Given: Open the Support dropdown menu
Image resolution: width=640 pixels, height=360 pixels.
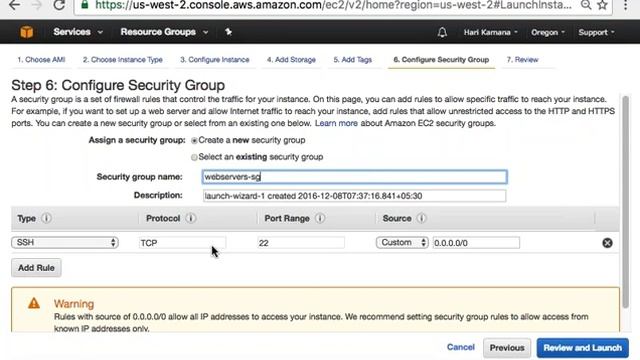Looking at the screenshot, I should (x=596, y=32).
